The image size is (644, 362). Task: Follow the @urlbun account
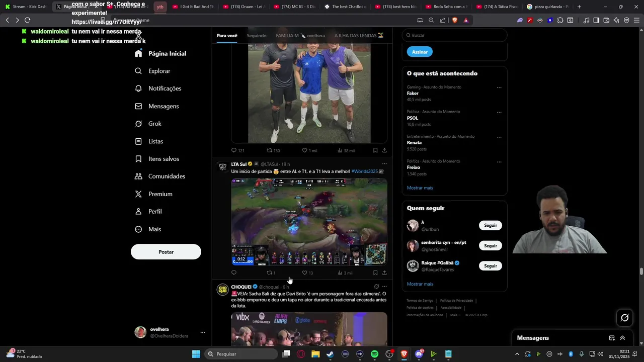tap(491, 225)
